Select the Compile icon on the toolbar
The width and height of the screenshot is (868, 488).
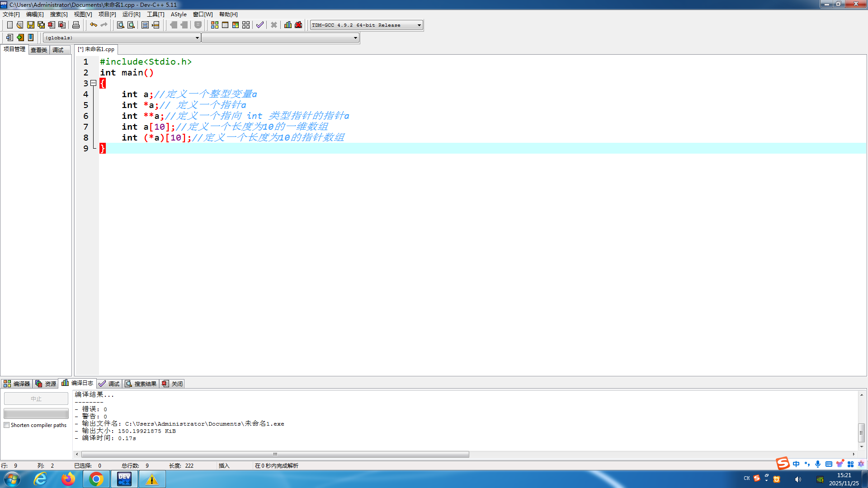pos(214,25)
